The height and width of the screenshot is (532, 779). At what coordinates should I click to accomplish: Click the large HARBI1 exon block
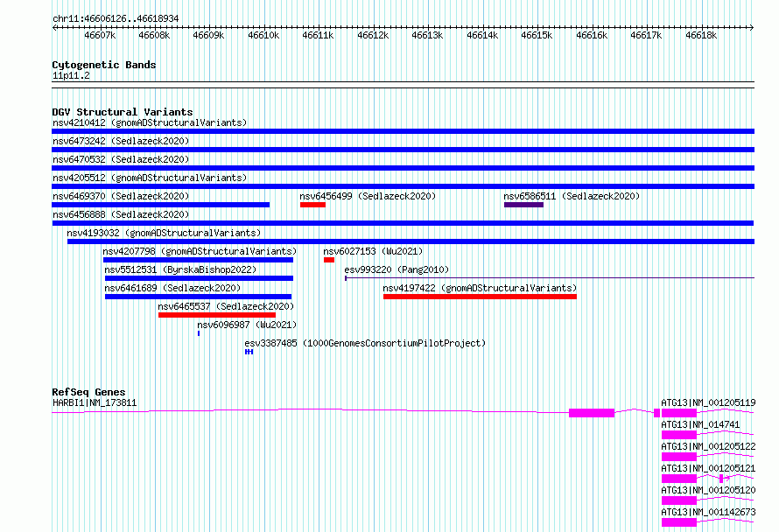(x=592, y=413)
